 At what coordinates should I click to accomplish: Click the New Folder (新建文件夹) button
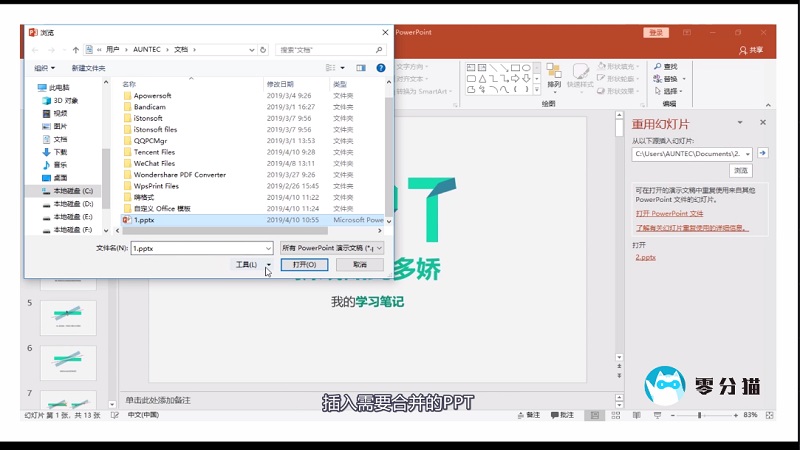click(x=88, y=68)
